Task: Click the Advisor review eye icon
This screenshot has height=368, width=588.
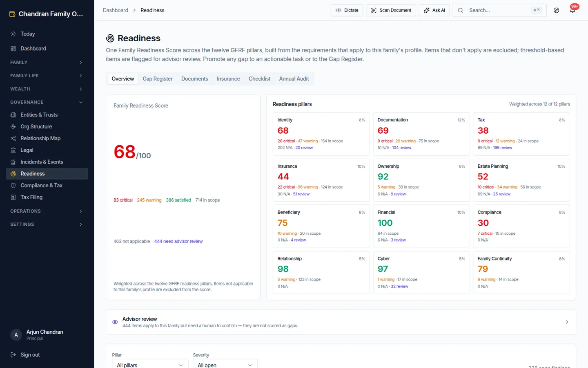Action: 115,322
